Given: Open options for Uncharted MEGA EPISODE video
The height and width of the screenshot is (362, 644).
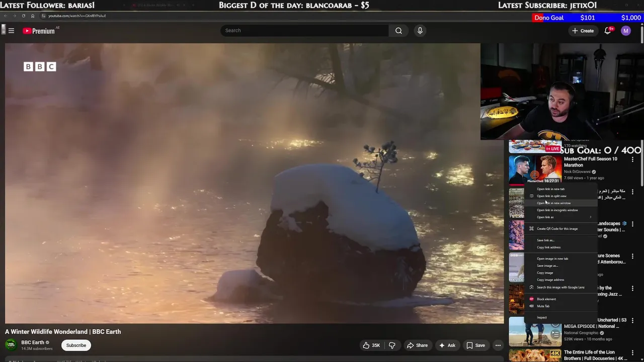Looking at the screenshot, I should [x=632, y=320].
